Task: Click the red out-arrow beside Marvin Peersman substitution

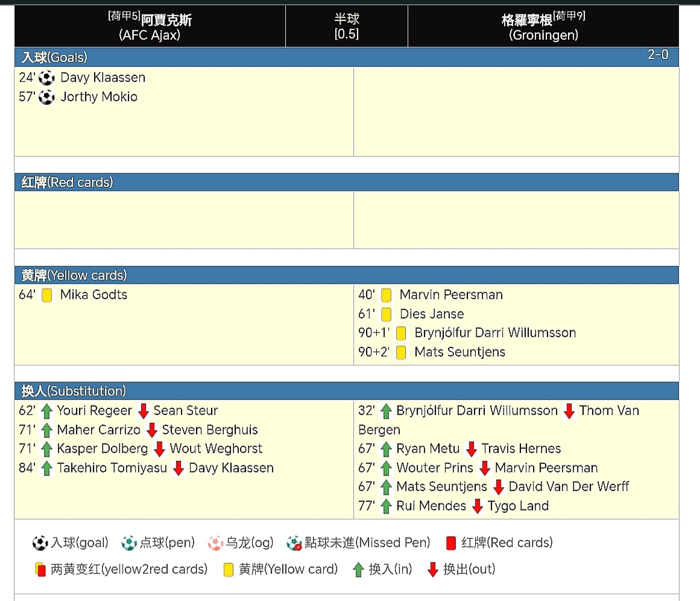Action: 485,468
